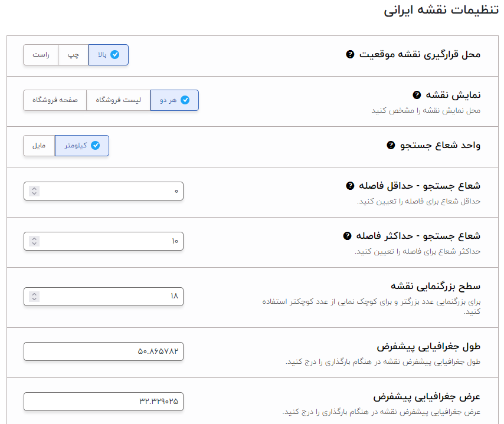The height and width of the screenshot is (424, 504).
Task: Click help icon beside واحد شعاع جستجو
Action: tap(391, 145)
